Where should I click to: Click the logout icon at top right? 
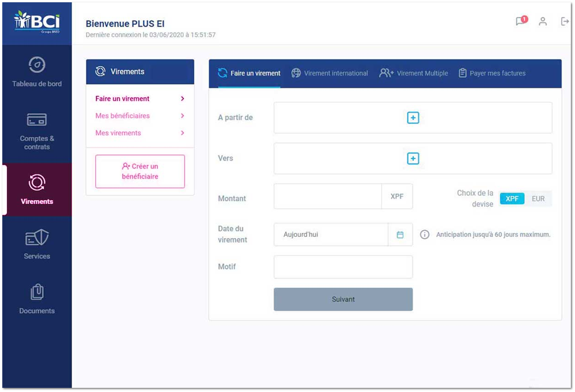[565, 21]
